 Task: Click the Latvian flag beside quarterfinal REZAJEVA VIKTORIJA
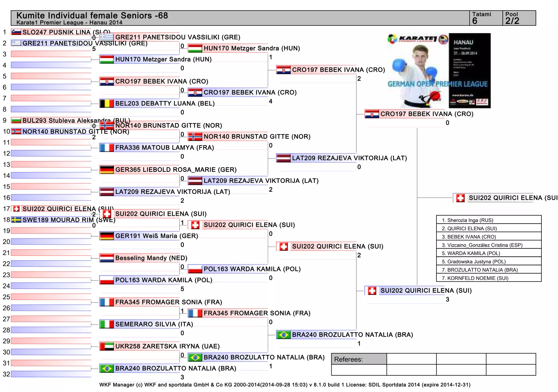283,158
